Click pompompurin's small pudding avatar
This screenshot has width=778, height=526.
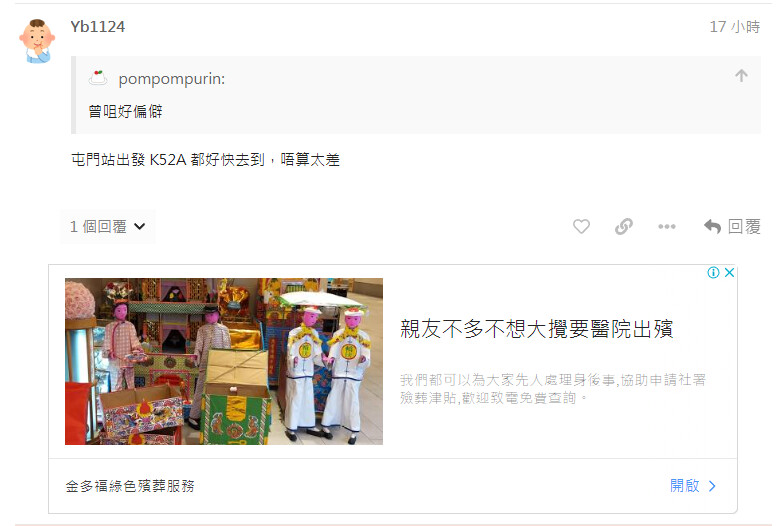pyautogui.click(x=98, y=78)
